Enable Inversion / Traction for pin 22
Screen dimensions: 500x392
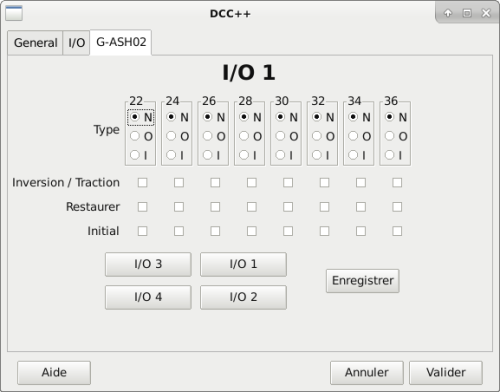143,182
